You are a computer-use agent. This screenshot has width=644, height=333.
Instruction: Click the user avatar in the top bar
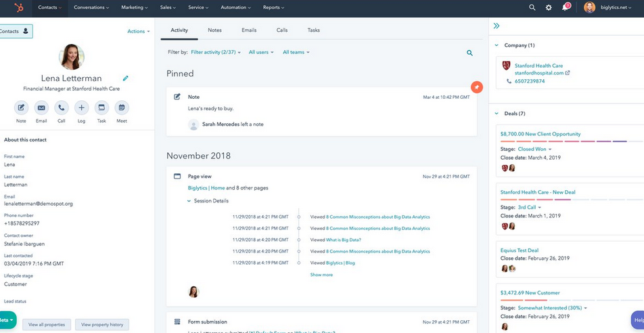tap(589, 7)
